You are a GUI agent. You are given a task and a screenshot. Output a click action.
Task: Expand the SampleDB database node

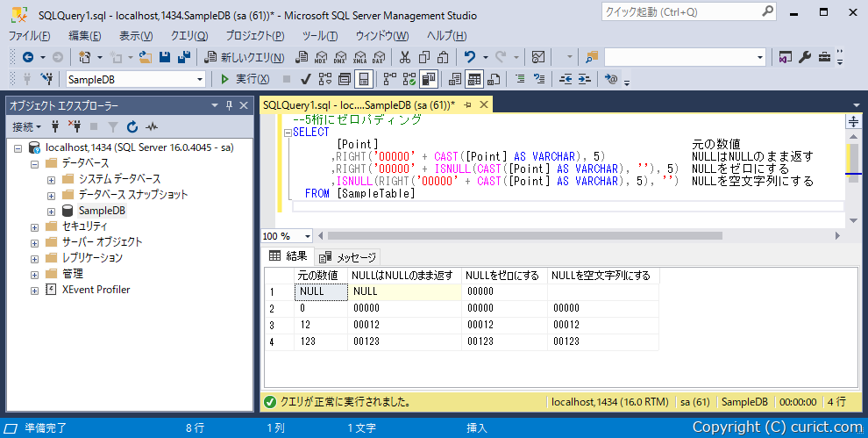(51, 212)
